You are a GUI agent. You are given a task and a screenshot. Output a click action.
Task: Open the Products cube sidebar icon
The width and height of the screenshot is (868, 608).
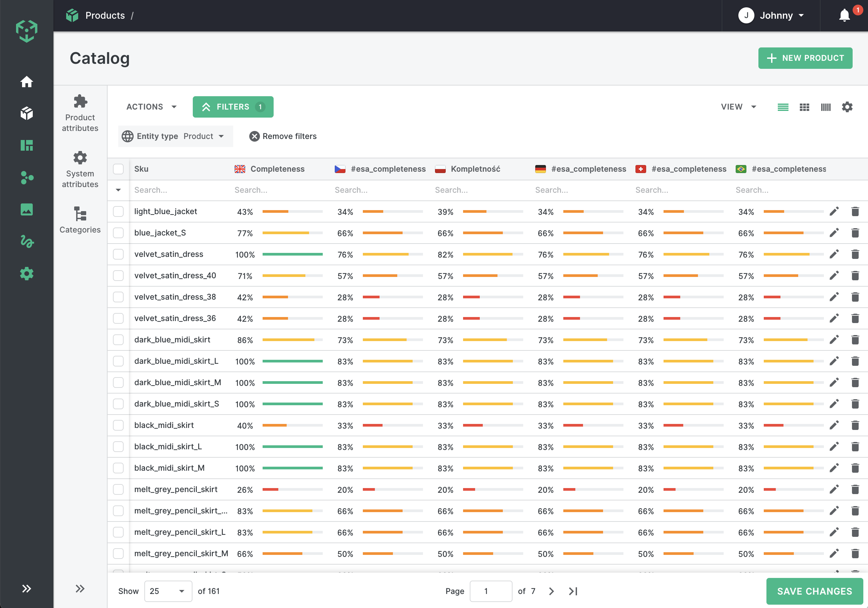[26, 113]
